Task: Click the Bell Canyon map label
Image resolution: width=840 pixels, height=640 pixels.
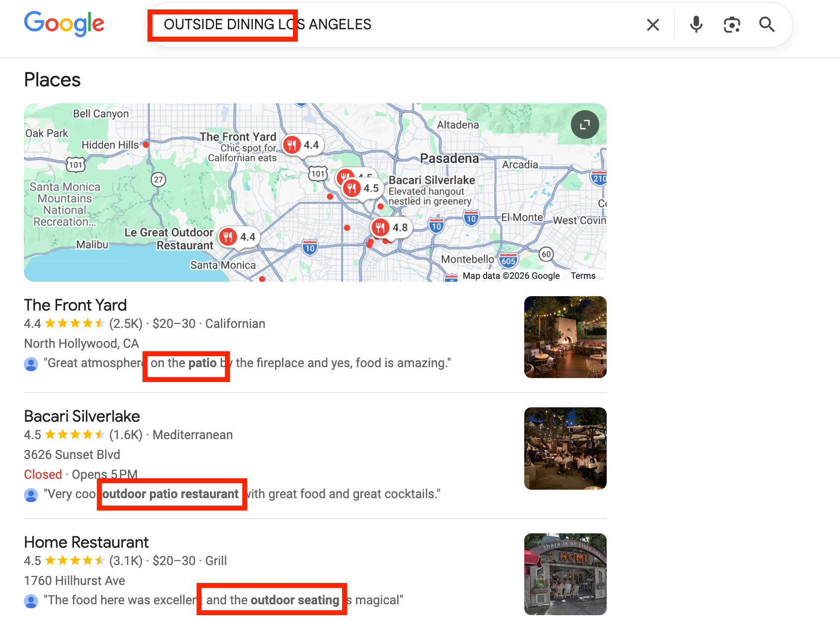Action: [101, 114]
